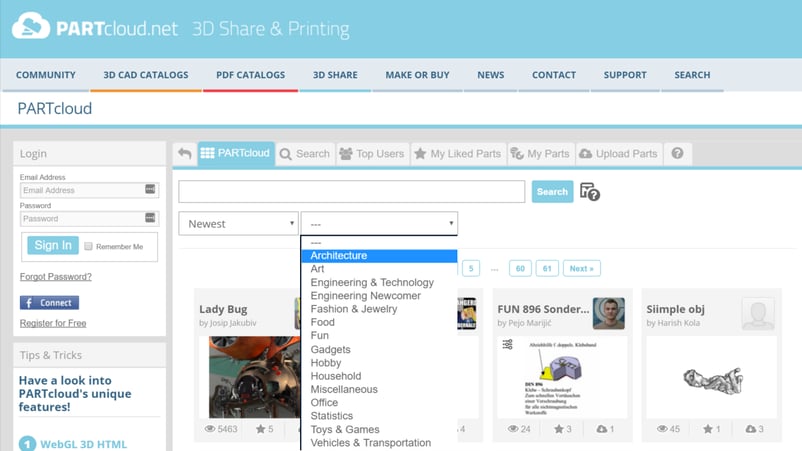Click Harish Kola's placeholder avatar
The height and width of the screenshot is (451, 802).
[x=758, y=313]
